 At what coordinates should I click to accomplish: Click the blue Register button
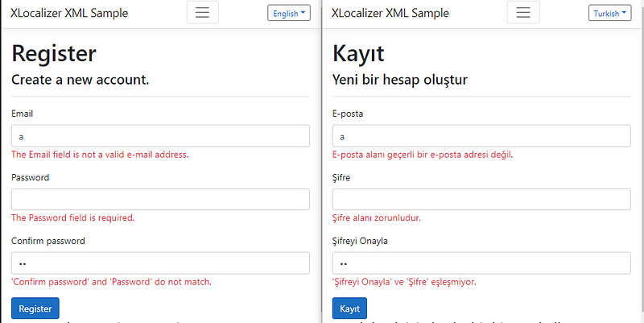coord(35,309)
